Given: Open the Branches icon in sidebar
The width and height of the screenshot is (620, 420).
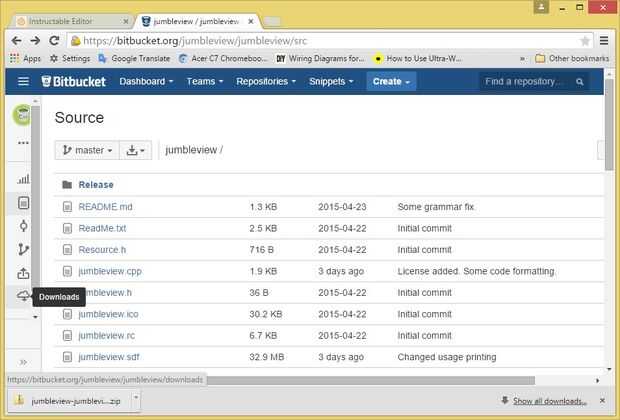Looking at the screenshot, I should coord(23,250).
